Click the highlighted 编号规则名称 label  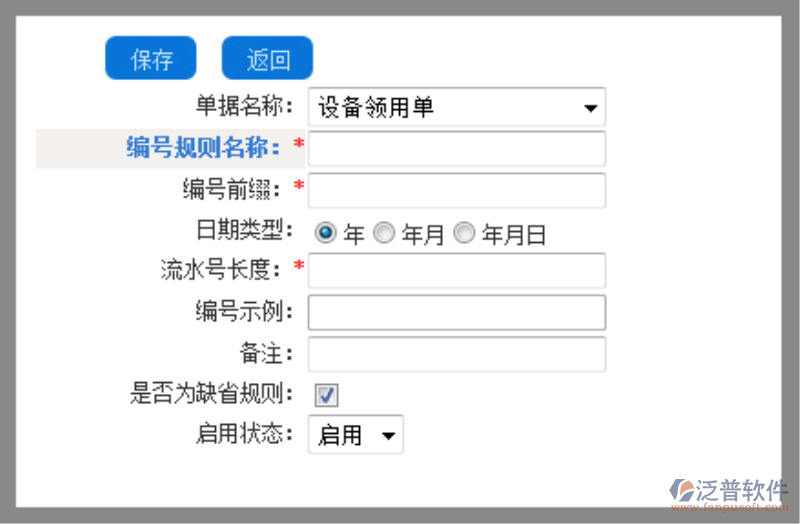[203, 148]
